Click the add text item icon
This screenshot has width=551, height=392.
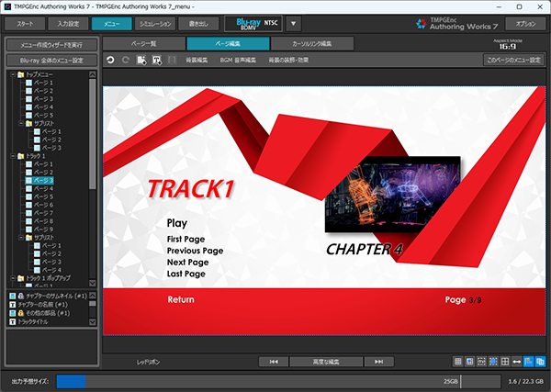(157, 60)
